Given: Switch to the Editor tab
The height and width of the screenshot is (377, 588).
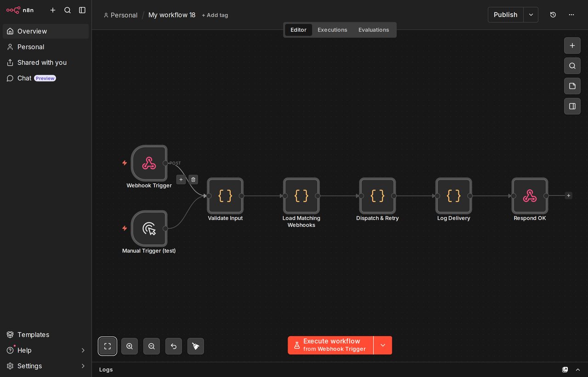Looking at the screenshot, I should tap(298, 30).
